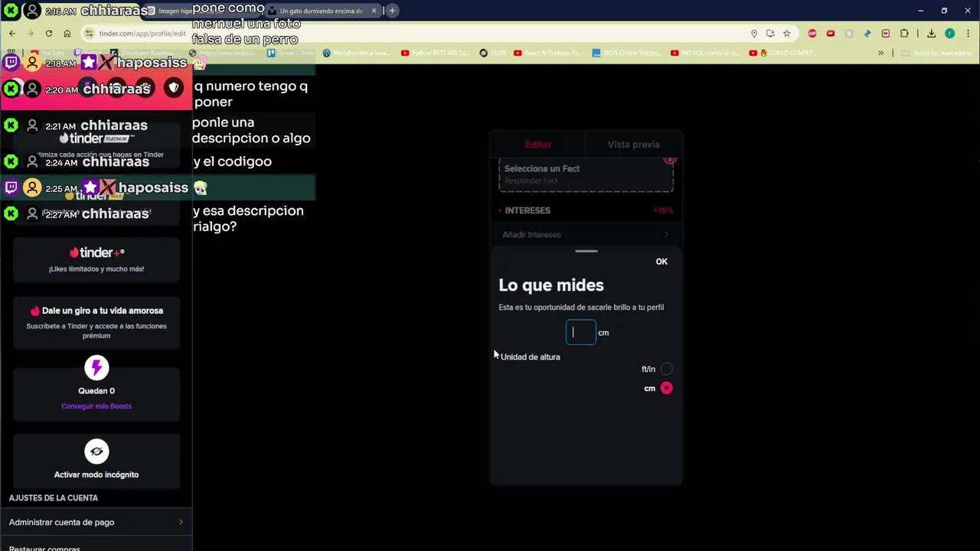Click the address bar URL
980x551 pixels.
click(142, 34)
